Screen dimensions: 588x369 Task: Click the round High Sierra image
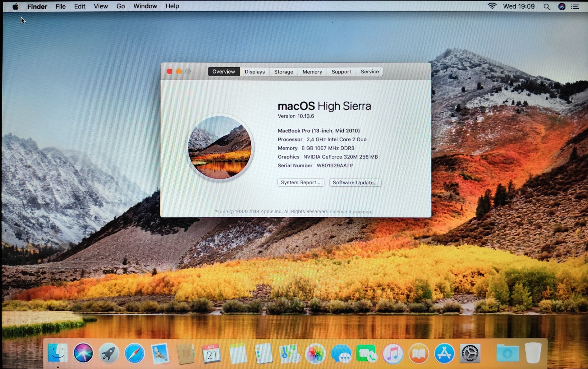coord(220,148)
